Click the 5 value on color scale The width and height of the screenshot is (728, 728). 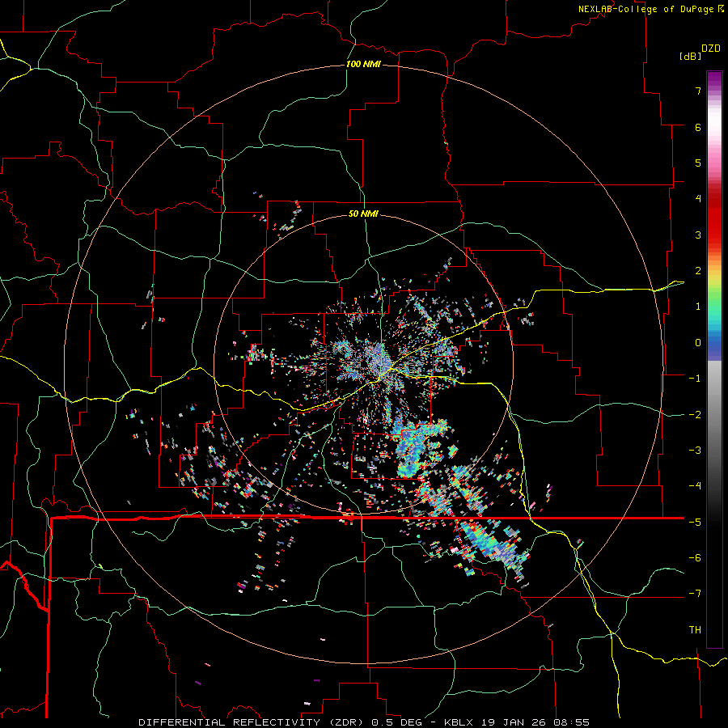click(x=698, y=163)
